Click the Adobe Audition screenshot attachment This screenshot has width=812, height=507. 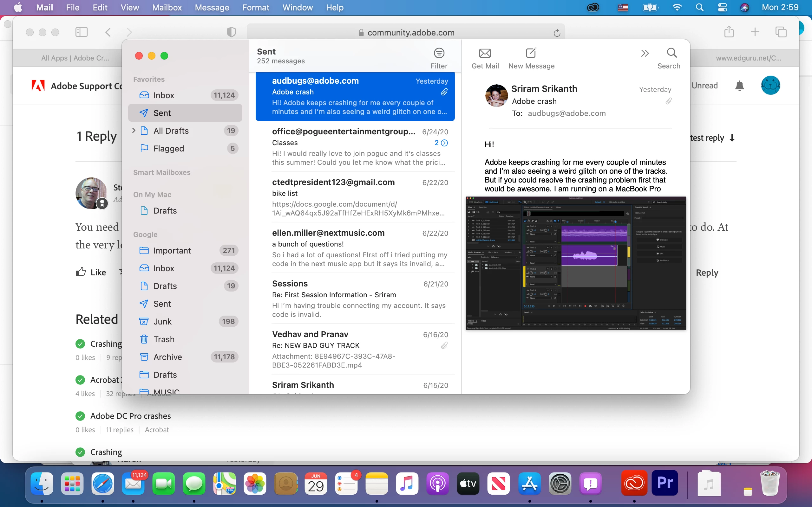pos(575,263)
